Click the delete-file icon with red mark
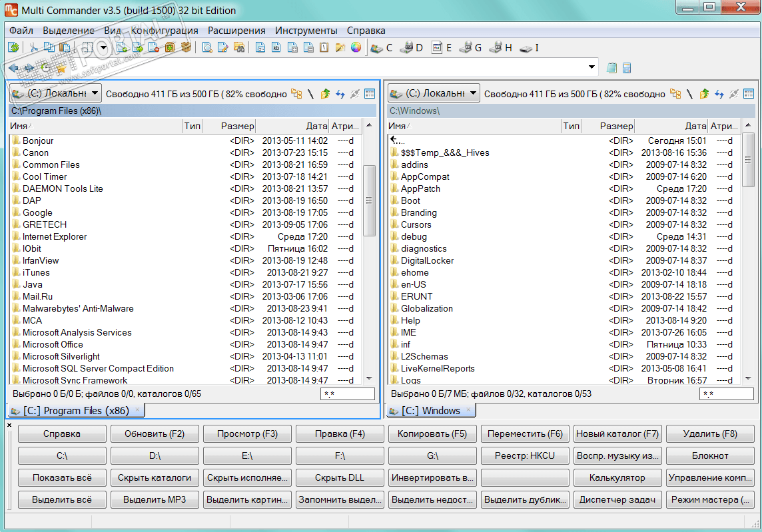Screen dimensions: 762x532 (154, 48)
